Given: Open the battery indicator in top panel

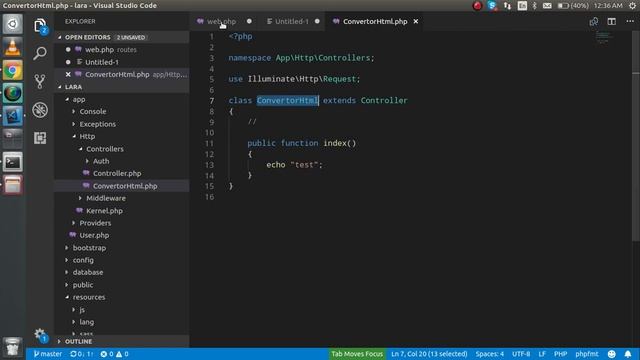Looking at the screenshot, I should (573, 6).
